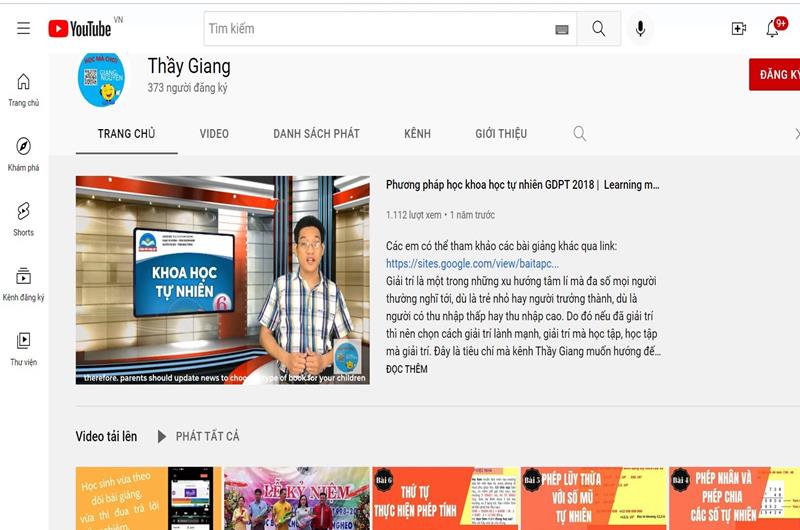Open the sites.google.com link
The image size is (800, 530).
(472, 263)
